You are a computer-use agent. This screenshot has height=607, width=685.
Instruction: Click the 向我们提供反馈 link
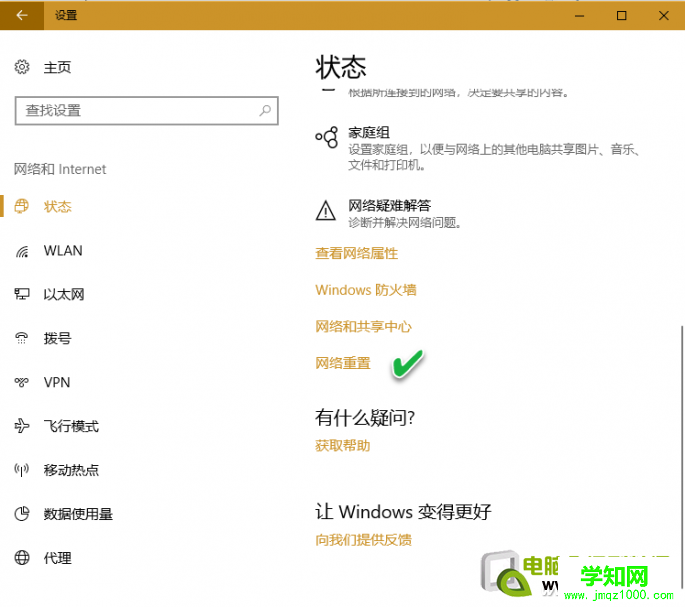363,540
